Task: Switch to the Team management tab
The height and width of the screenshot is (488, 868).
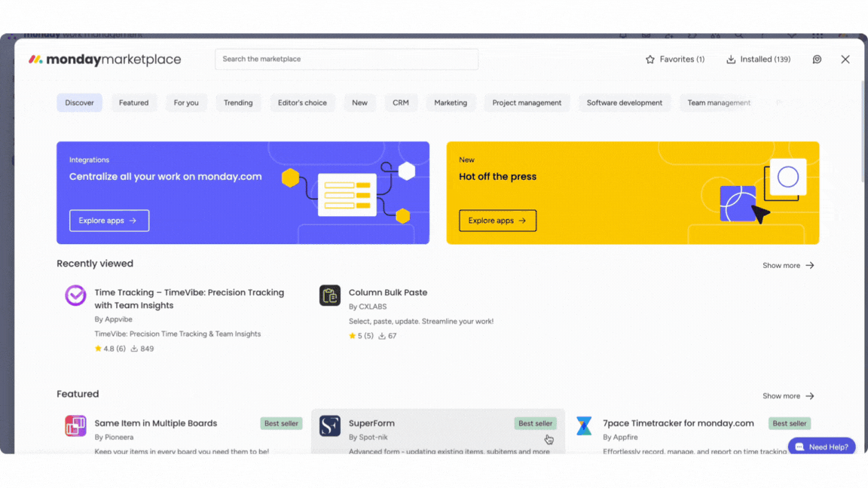Action: coord(719,103)
